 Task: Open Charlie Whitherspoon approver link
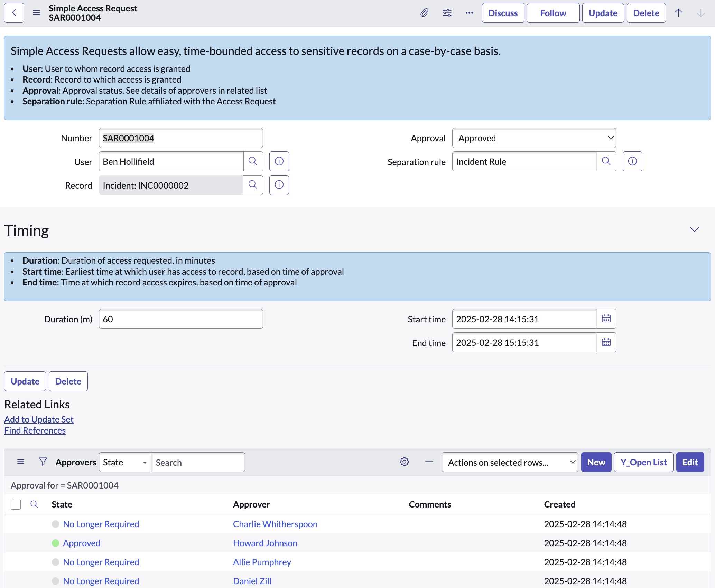275,524
